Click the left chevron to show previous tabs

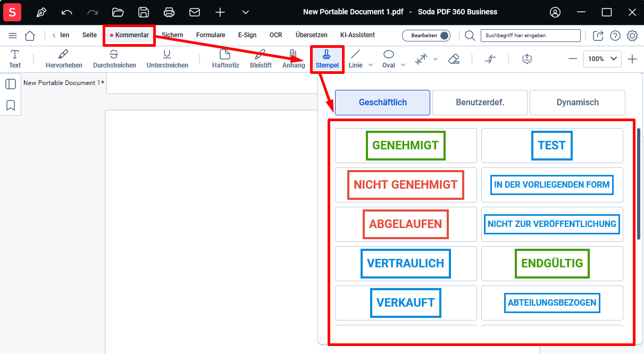54,35
